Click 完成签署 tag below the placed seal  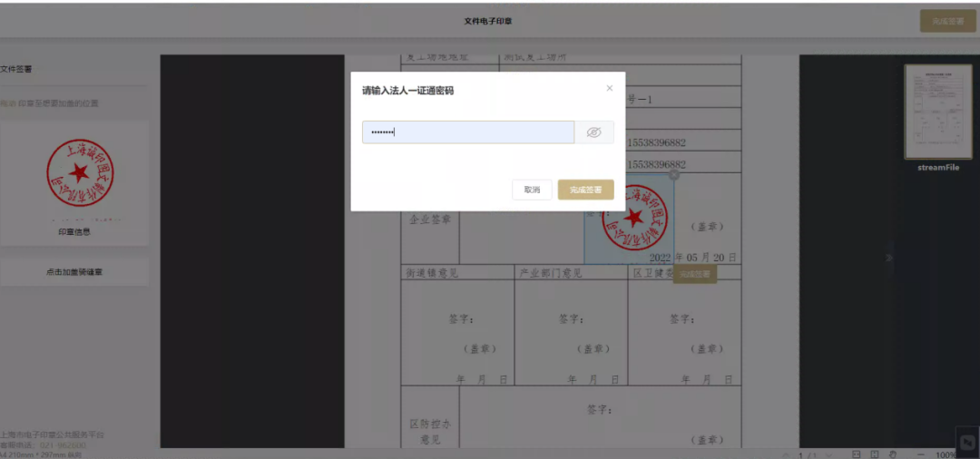[x=694, y=274]
